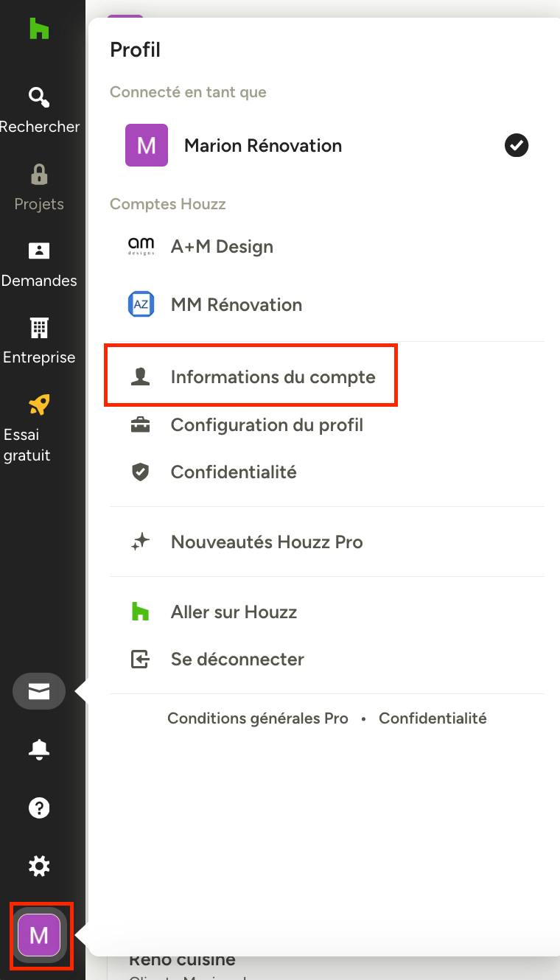560x980 pixels.
Task: Open the Demandes section in sidebar
Action: point(39,265)
